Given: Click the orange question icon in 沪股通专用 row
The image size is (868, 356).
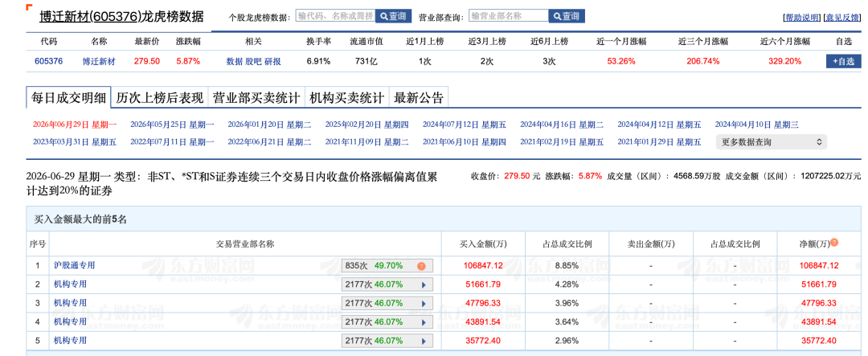Looking at the screenshot, I should 421,266.
